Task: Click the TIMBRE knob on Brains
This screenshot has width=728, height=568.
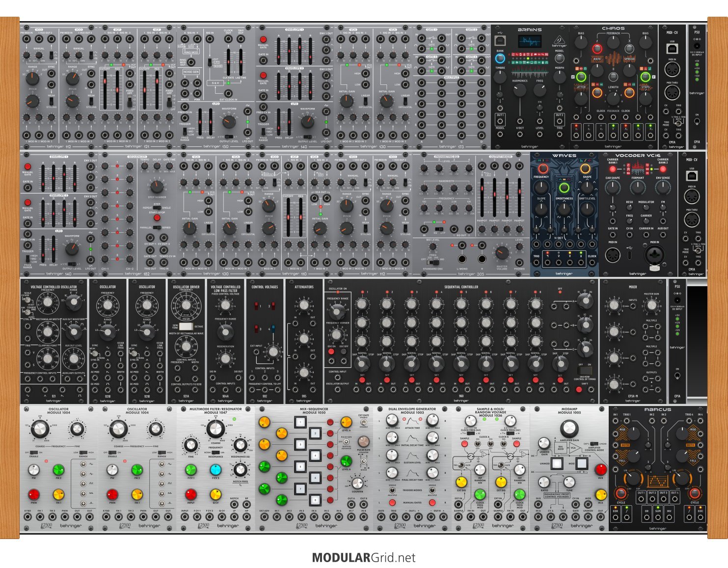Action: (500, 77)
